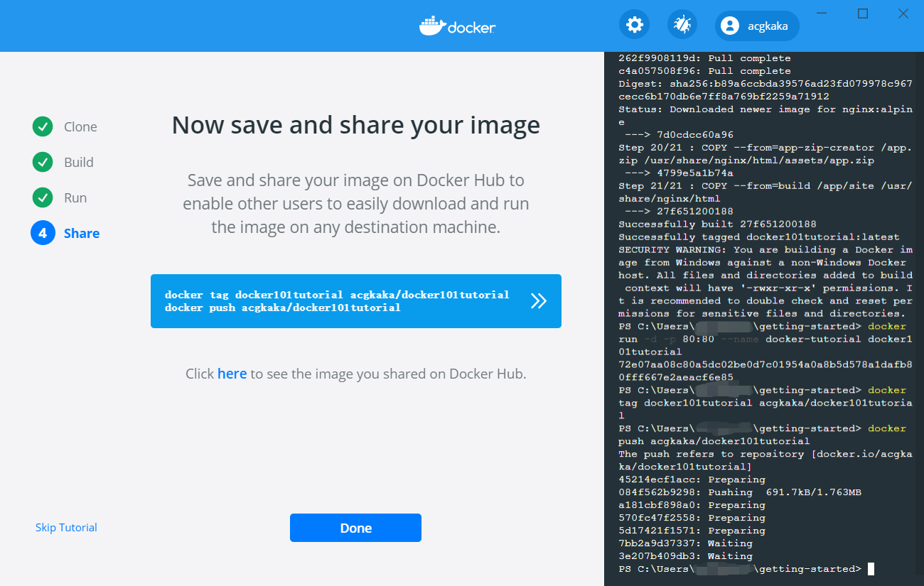Click the '7bb2a9d37337: Waiting' line
924x586 pixels.
coord(685,543)
